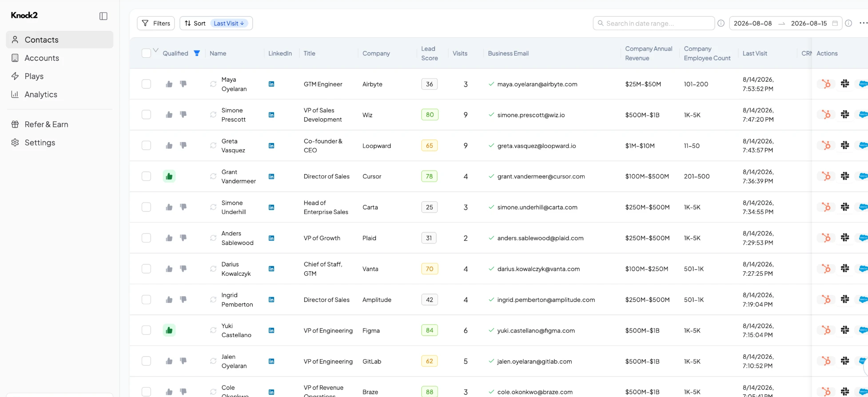
Task: Collapse the sidebar panel icon
Action: tap(104, 16)
